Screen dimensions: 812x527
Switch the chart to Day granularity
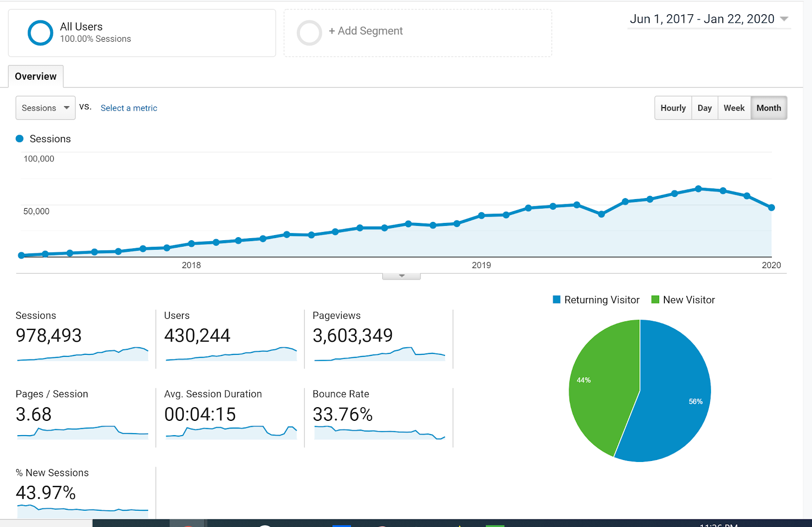704,108
